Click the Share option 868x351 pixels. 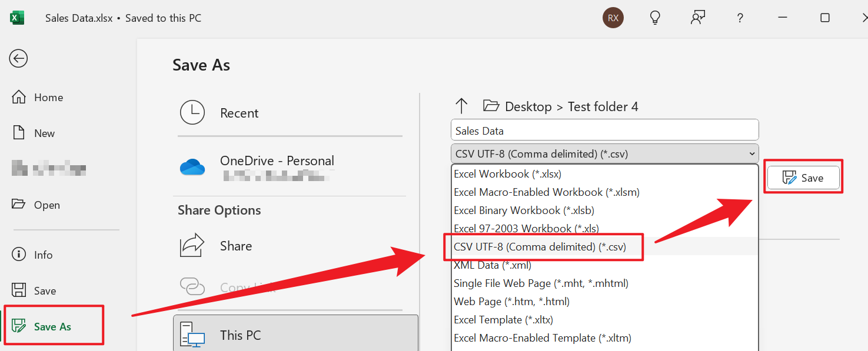[235, 246]
